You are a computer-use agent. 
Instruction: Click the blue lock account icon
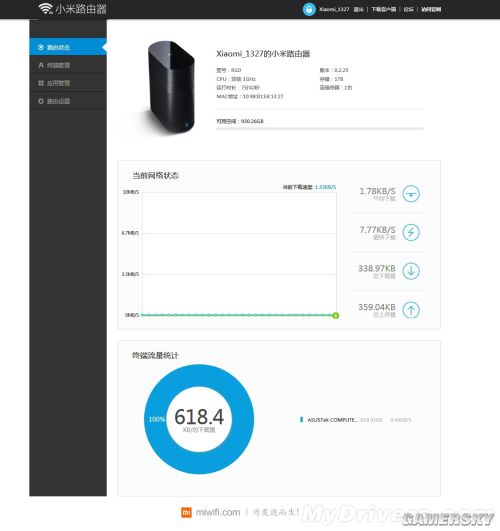point(309,9)
